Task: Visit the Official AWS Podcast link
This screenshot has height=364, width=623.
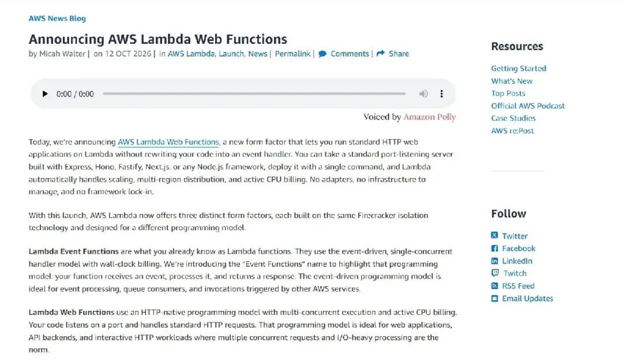Action: pos(528,106)
